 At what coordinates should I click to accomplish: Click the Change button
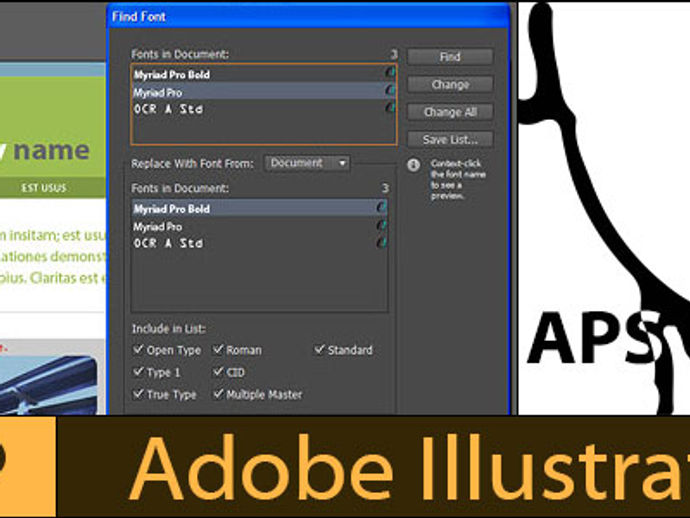point(450,84)
